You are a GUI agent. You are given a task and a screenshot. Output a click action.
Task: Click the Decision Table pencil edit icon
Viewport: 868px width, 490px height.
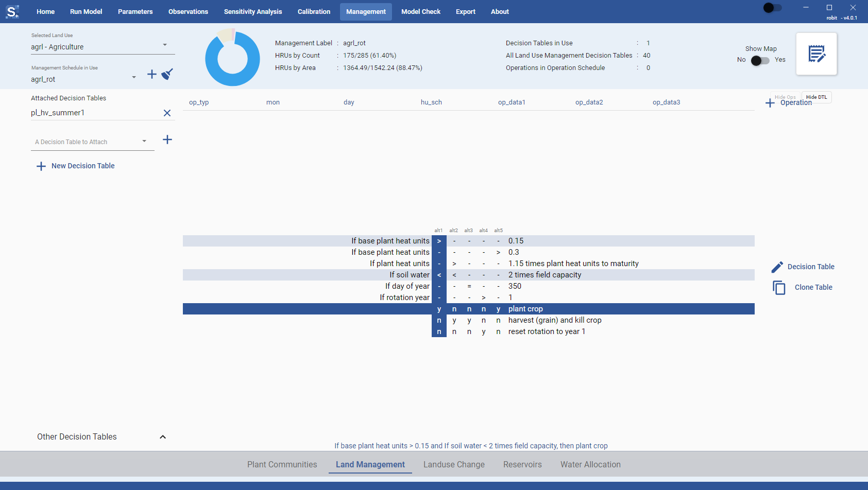pyautogui.click(x=777, y=267)
